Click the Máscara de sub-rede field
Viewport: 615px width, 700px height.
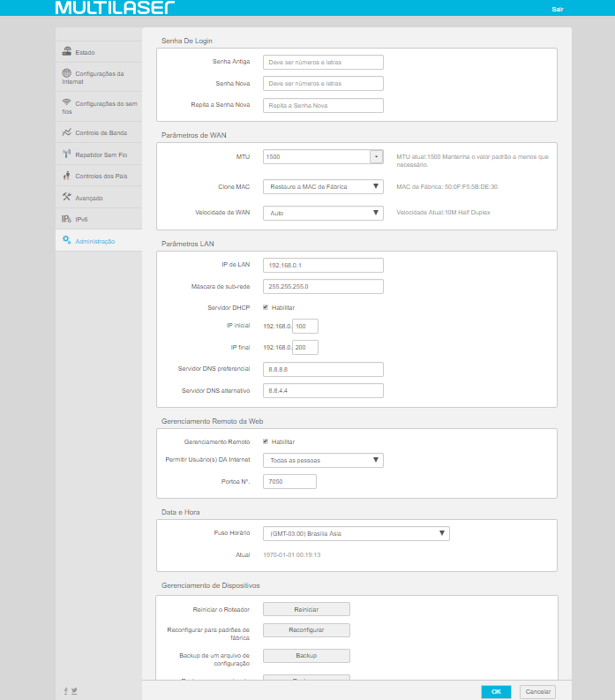point(323,287)
